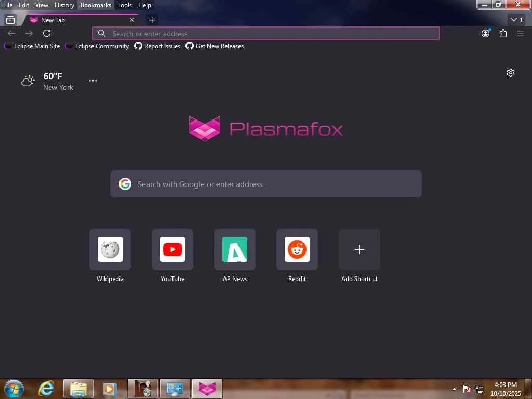Open the View menu
Screen dimensions: 532x399
[42, 5]
